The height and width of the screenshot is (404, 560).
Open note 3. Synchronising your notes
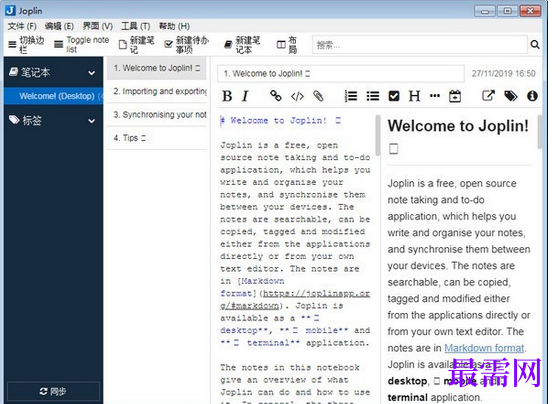click(x=156, y=115)
